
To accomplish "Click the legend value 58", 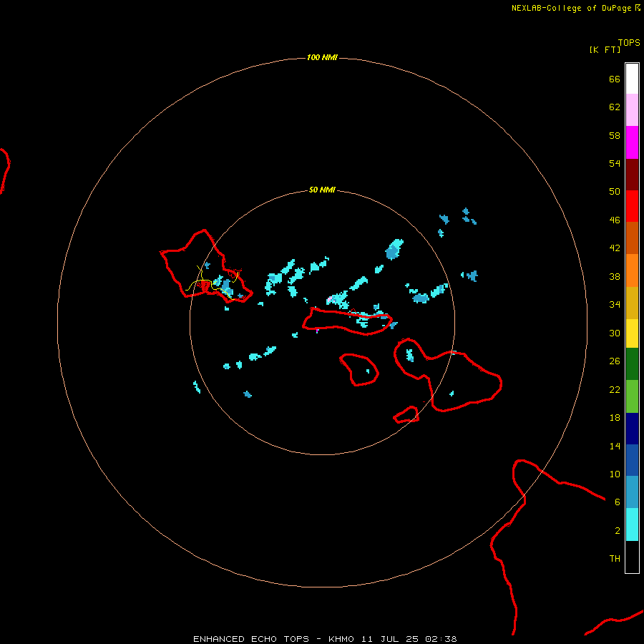I will (615, 135).
